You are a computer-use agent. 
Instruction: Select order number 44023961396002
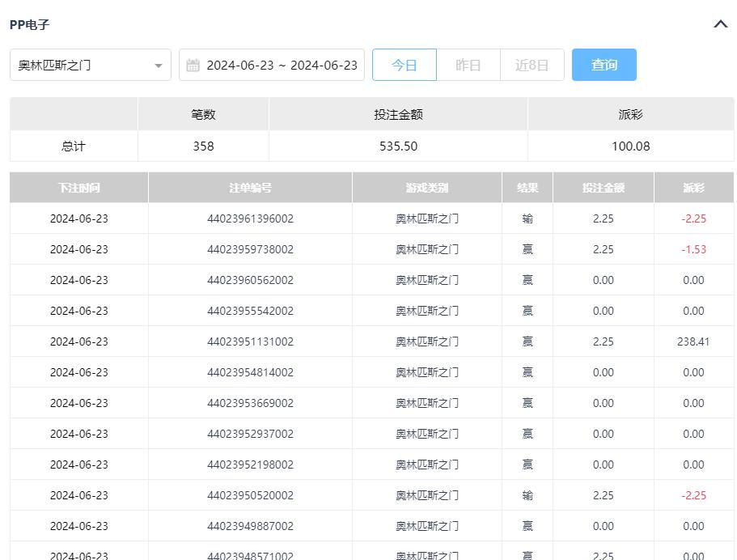click(250, 218)
